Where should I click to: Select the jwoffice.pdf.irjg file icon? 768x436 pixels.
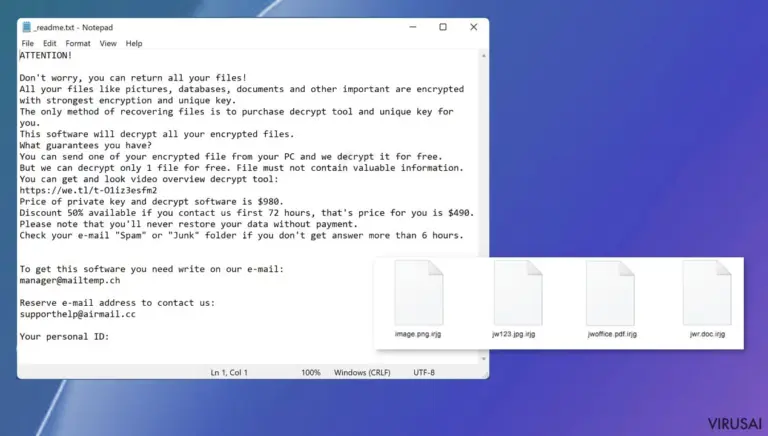[610, 293]
